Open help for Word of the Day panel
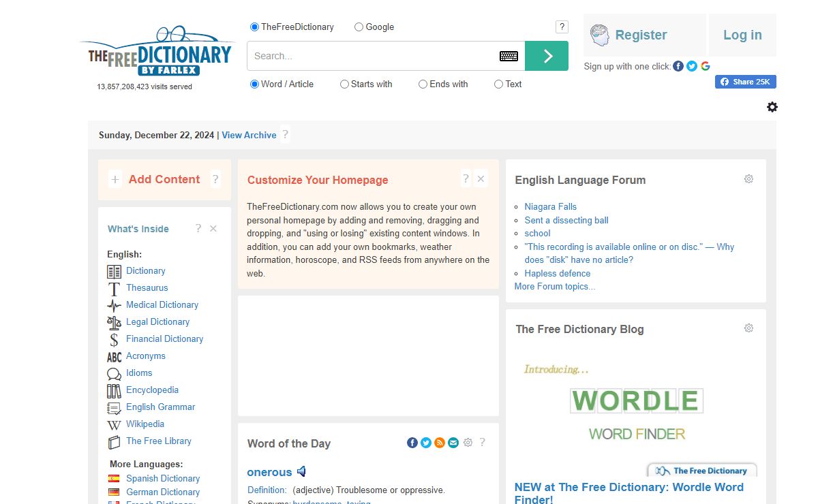Viewport: 818px width, 504px height. [x=483, y=442]
